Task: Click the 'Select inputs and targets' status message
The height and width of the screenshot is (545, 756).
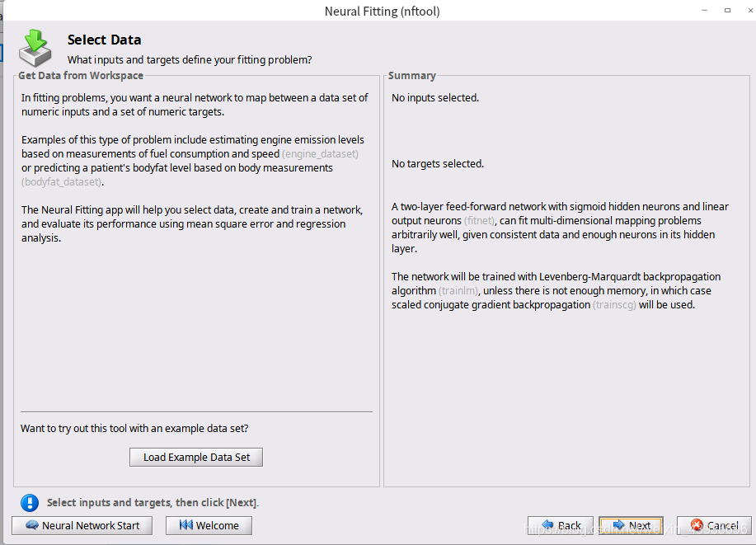Action: point(153,503)
